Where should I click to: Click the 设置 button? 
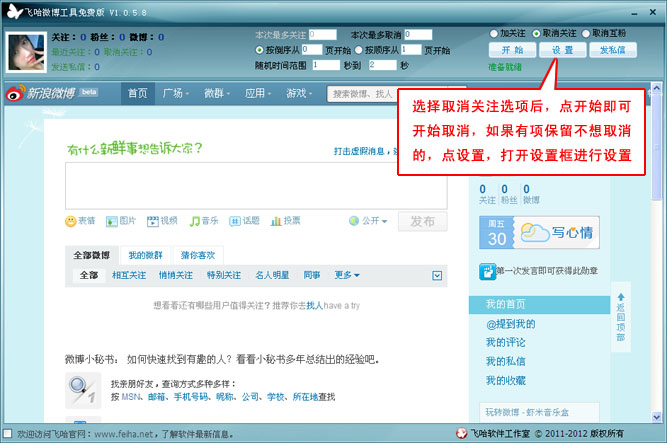coord(562,50)
